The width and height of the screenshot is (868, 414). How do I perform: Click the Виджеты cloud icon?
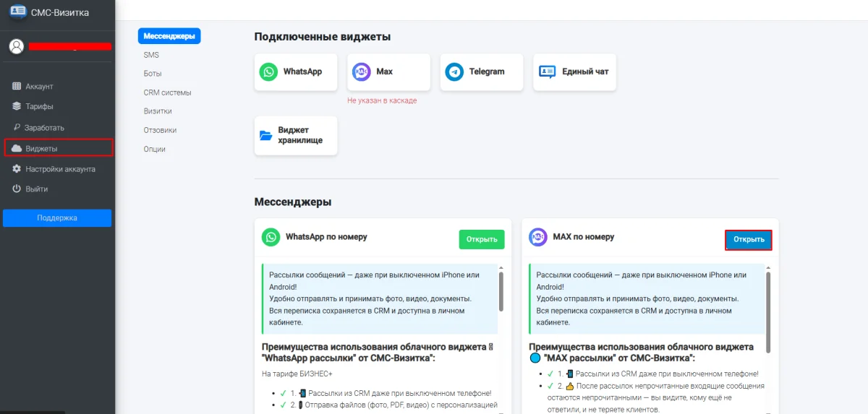point(17,148)
